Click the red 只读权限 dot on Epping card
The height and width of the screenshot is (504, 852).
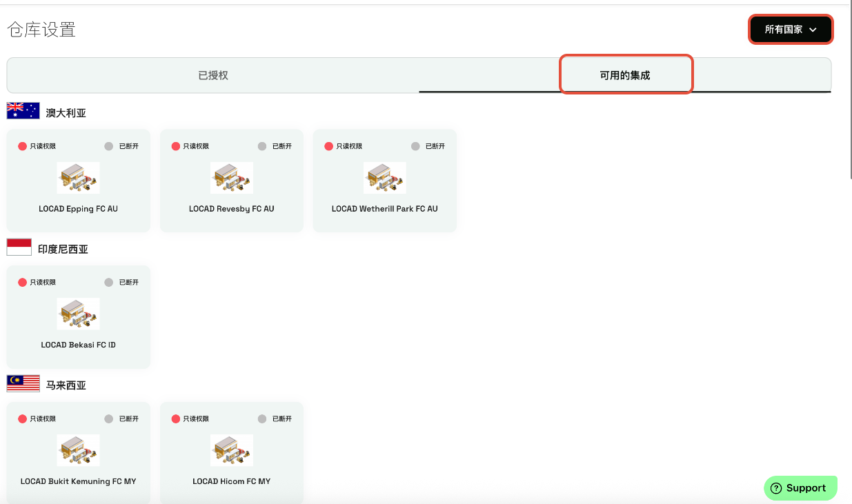click(22, 146)
